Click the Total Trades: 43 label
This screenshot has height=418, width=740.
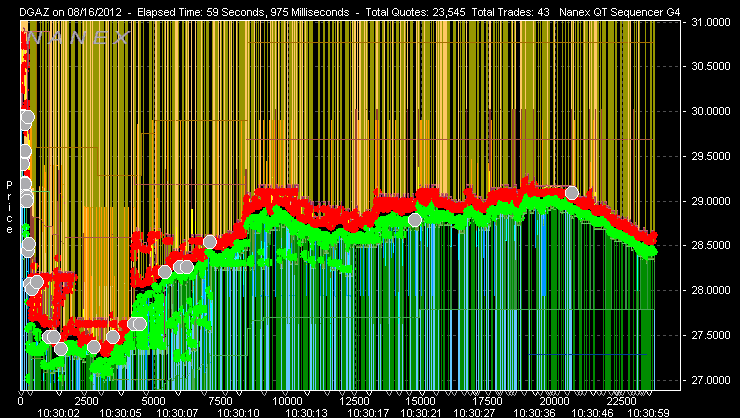(x=511, y=12)
